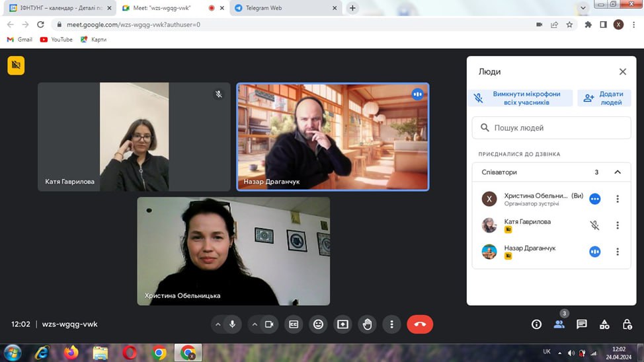
Task: Expand video settings arrow beside camera
Action: [255, 324]
